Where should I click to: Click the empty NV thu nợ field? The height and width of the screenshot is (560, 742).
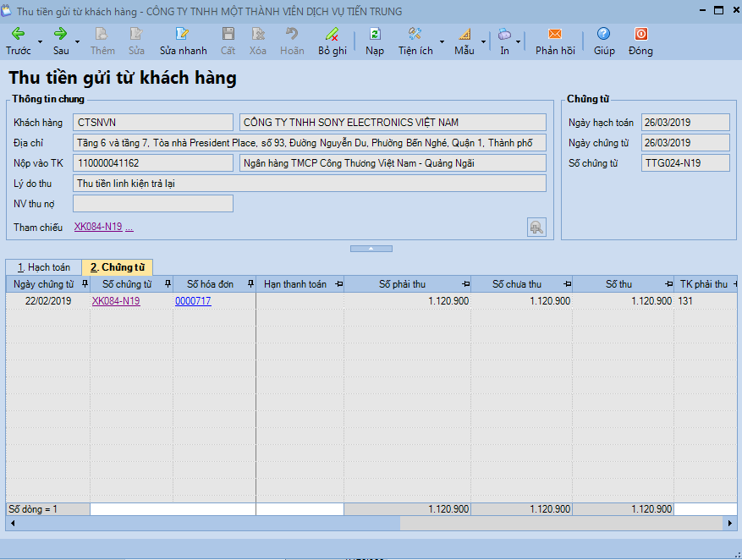click(153, 204)
